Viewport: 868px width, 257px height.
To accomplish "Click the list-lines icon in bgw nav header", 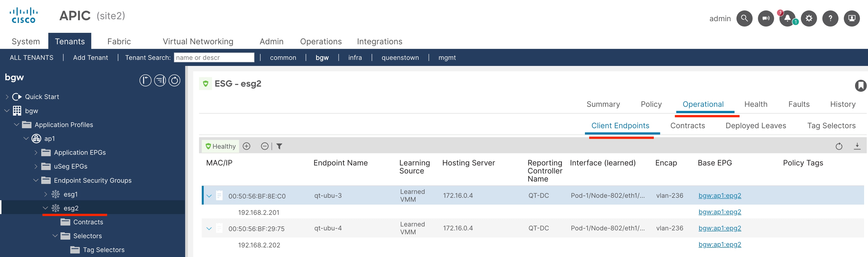I will point(160,81).
